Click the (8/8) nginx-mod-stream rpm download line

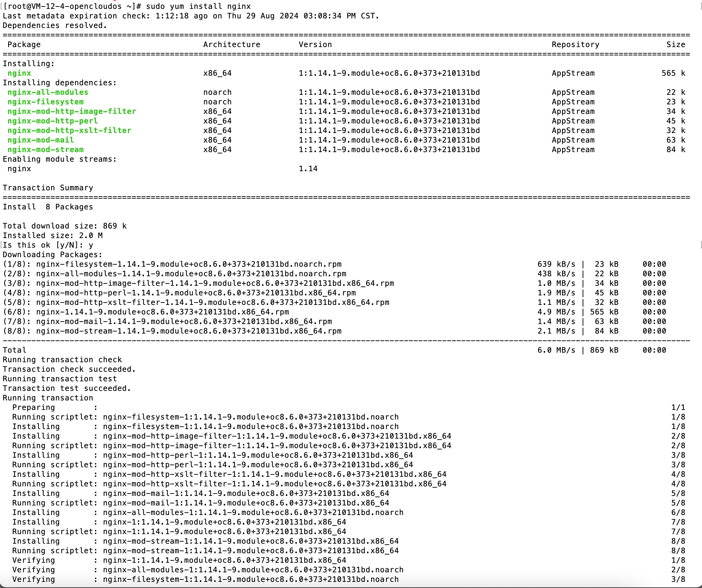click(334, 331)
